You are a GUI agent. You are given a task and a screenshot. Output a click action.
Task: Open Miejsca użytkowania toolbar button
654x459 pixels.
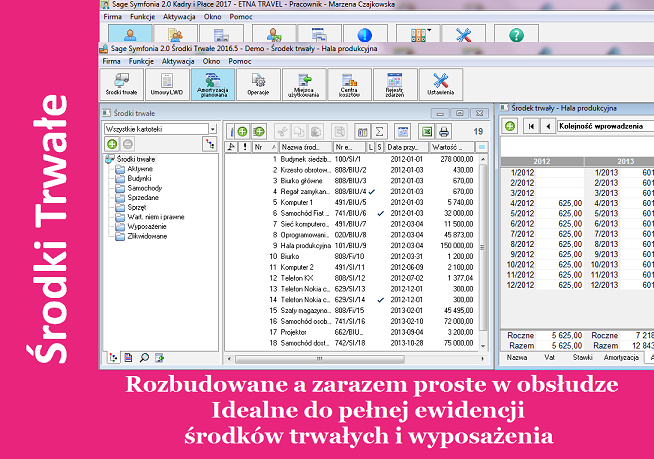click(304, 85)
